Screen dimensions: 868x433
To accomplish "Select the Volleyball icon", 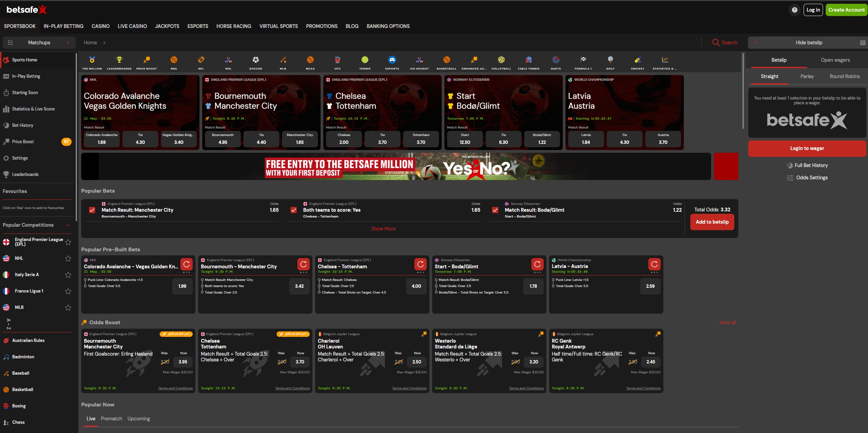I will (501, 60).
